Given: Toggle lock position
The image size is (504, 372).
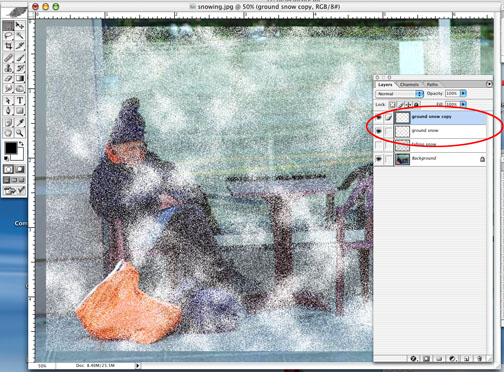Looking at the screenshot, I should click(408, 105).
